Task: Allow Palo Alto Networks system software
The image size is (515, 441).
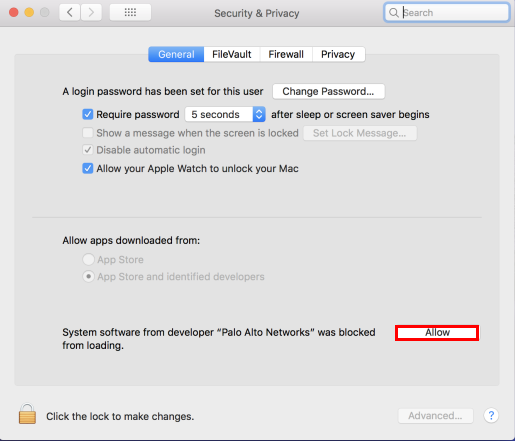Action: 437,333
